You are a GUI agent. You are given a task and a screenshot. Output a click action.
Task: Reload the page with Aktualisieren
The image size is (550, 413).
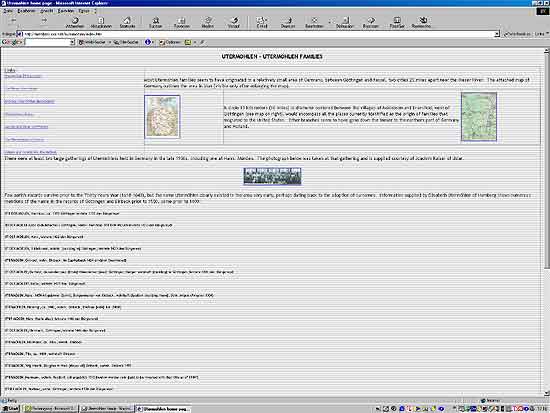point(101,22)
